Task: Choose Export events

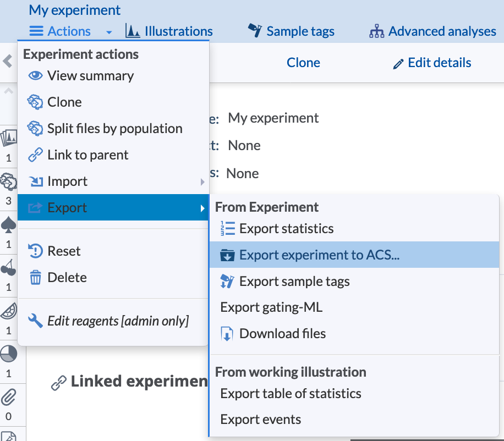Action: coord(354,420)
